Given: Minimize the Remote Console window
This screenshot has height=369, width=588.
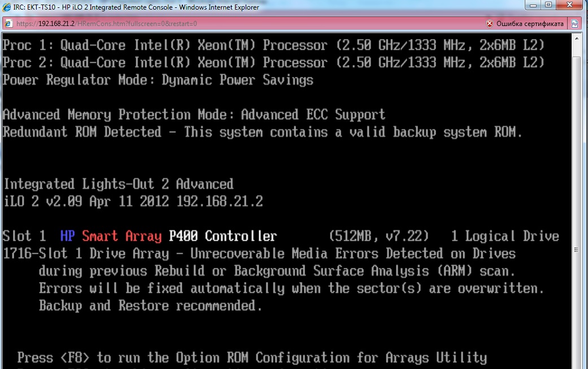Looking at the screenshot, I should [x=533, y=5].
